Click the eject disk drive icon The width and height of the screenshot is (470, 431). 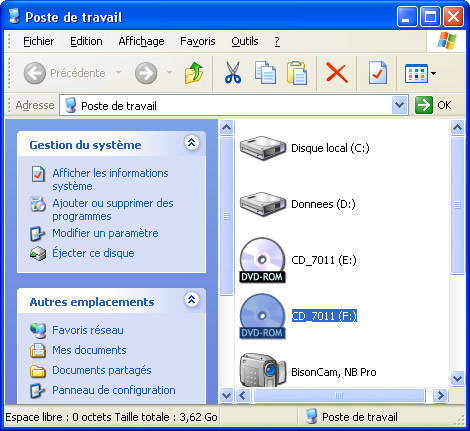pyautogui.click(x=38, y=254)
